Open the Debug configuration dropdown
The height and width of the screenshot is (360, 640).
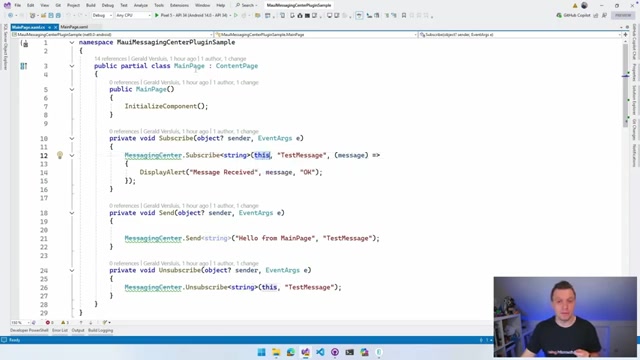(x=102, y=15)
